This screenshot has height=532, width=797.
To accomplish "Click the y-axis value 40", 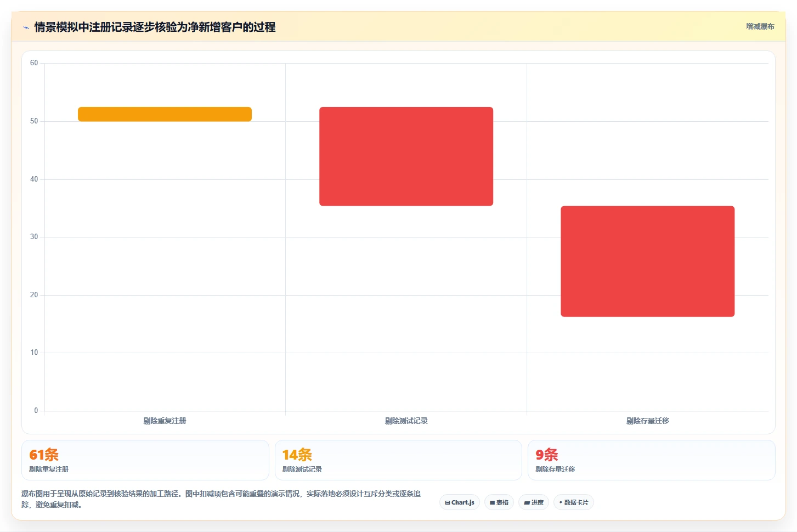I will [x=34, y=179].
